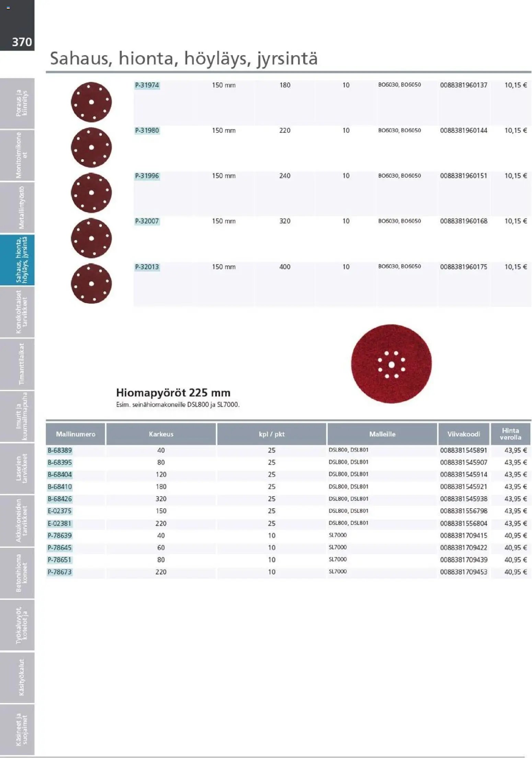Select the Timanttilaikat side tab

pos(17,364)
